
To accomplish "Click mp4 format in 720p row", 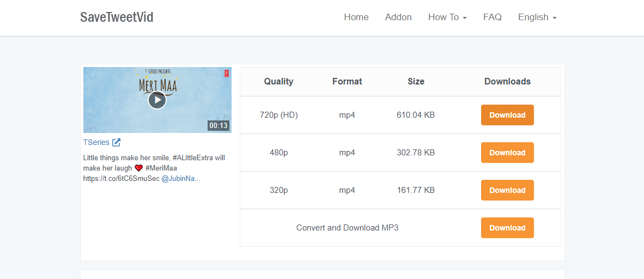I will 347,115.
